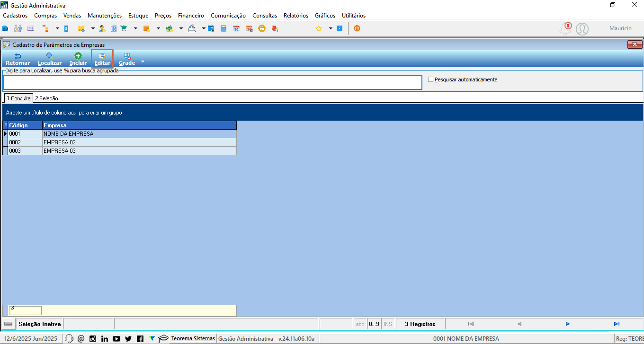Click the Instagram icon in status bar
Viewport: 644px width, 344px height.
(x=93, y=338)
